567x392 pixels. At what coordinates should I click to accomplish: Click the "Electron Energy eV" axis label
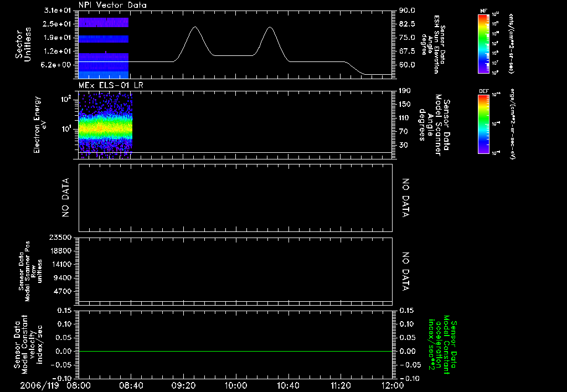(x=40, y=125)
